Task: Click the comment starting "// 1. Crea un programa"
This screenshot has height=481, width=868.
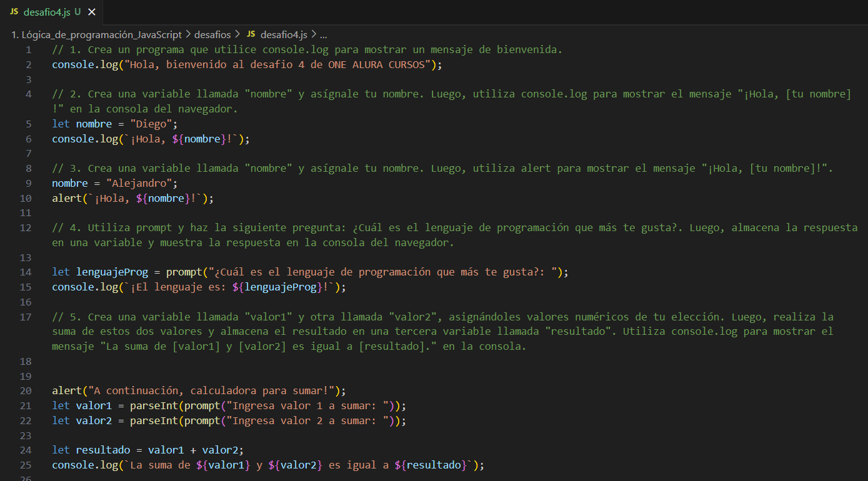Action: 307,50
